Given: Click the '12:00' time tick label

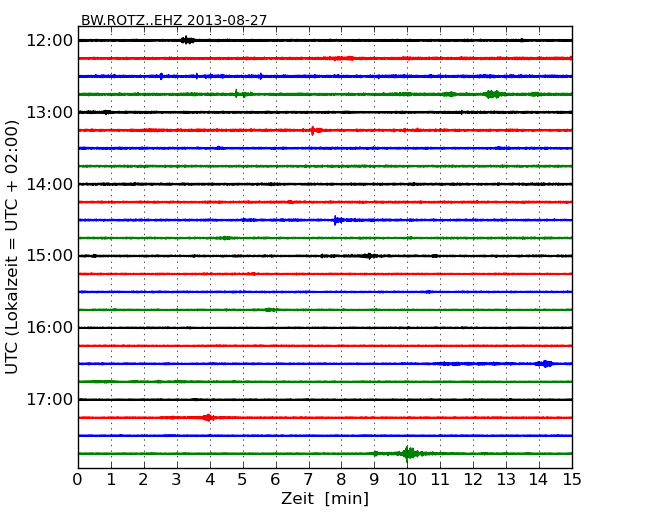Looking at the screenshot, I should click(49, 41).
